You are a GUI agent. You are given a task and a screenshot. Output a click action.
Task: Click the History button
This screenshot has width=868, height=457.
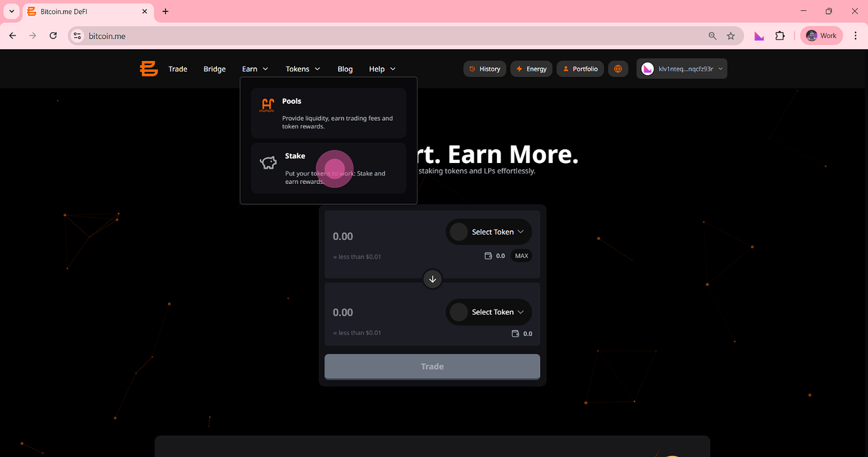click(484, 69)
